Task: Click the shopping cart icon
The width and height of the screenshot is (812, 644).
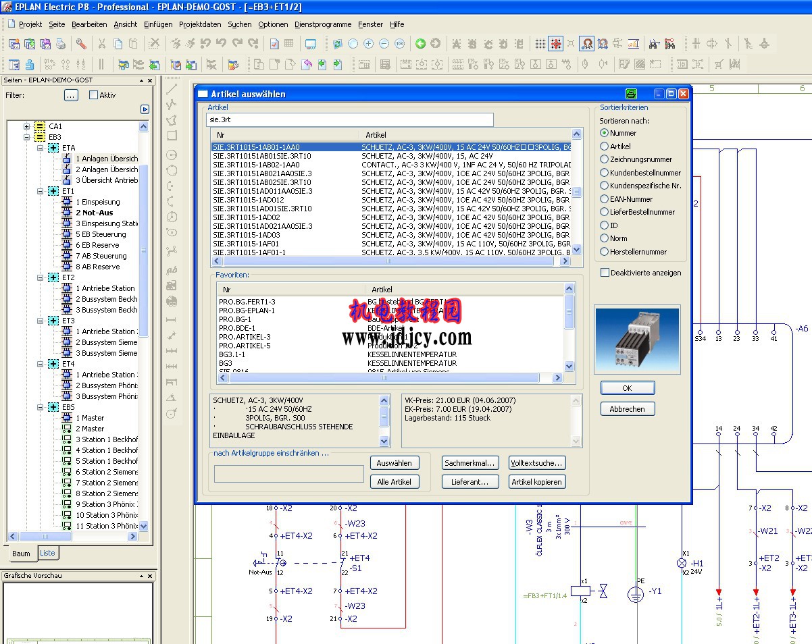Action: pos(719,65)
